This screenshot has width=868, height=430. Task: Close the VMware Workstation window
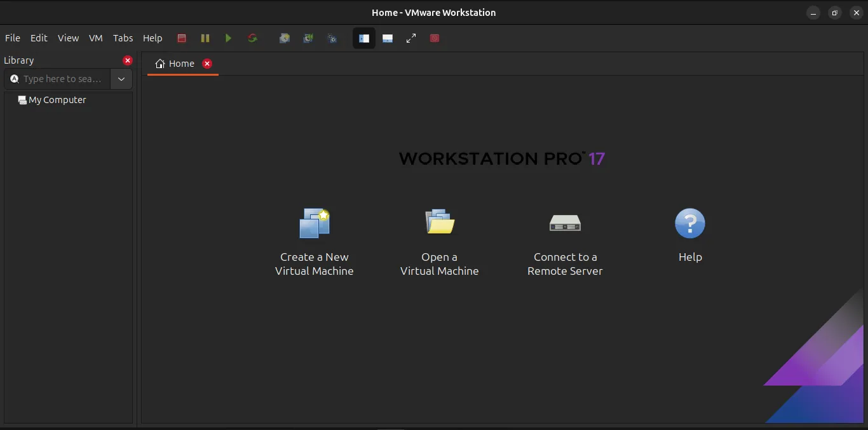coord(857,13)
